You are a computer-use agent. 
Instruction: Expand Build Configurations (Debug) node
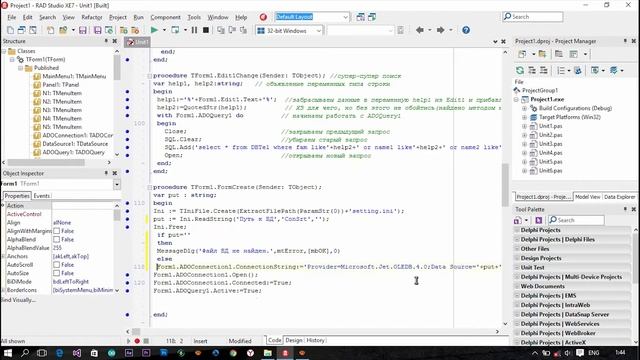coord(524,109)
